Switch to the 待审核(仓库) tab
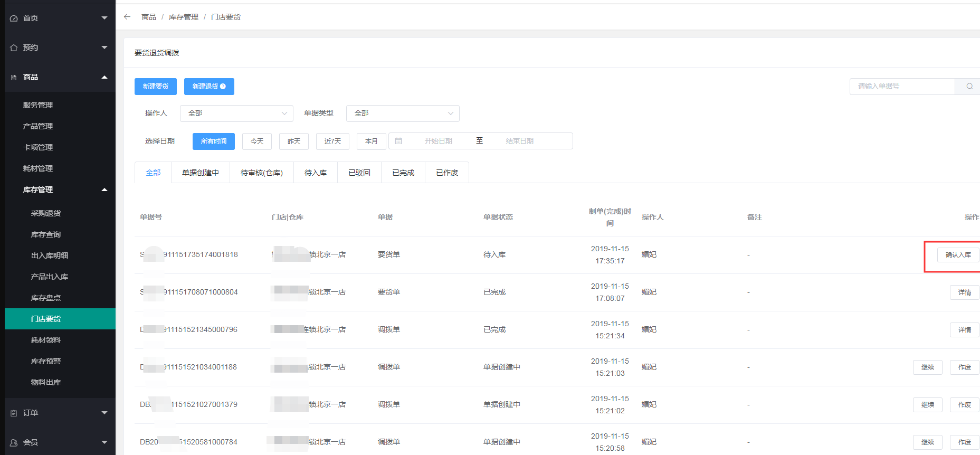The image size is (980, 455). tap(262, 173)
